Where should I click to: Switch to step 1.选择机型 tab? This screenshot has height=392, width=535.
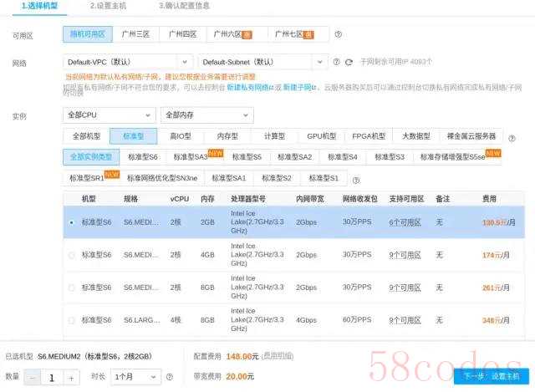(39, 6)
